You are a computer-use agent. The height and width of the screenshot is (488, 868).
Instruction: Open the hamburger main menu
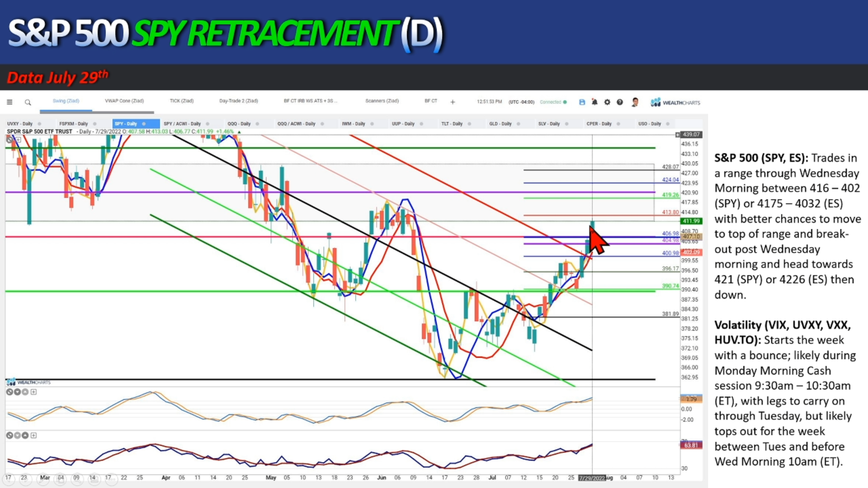point(9,102)
